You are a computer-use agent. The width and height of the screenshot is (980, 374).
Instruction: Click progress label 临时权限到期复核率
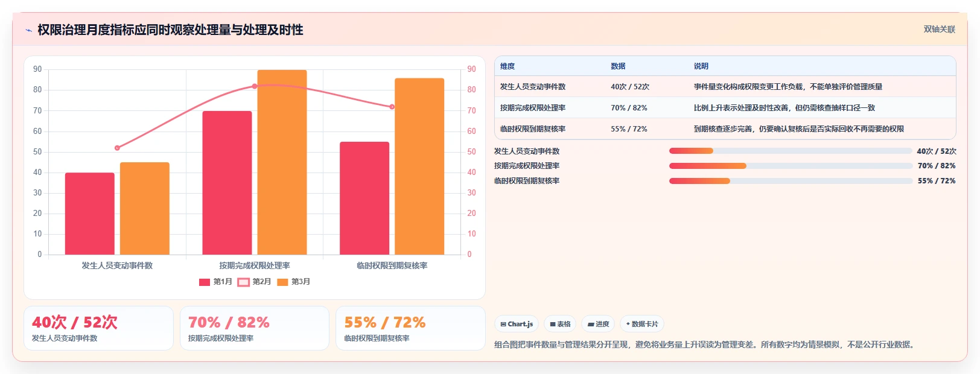pyautogui.click(x=527, y=181)
